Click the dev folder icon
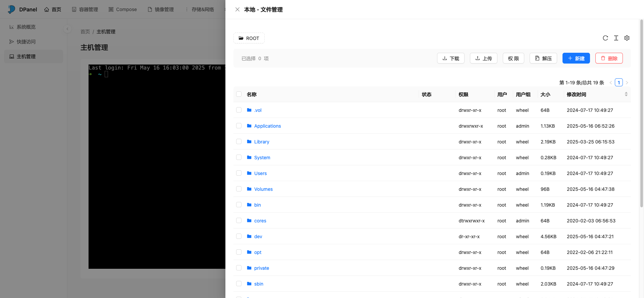Viewport: 644px width, 298px height. [x=249, y=236]
